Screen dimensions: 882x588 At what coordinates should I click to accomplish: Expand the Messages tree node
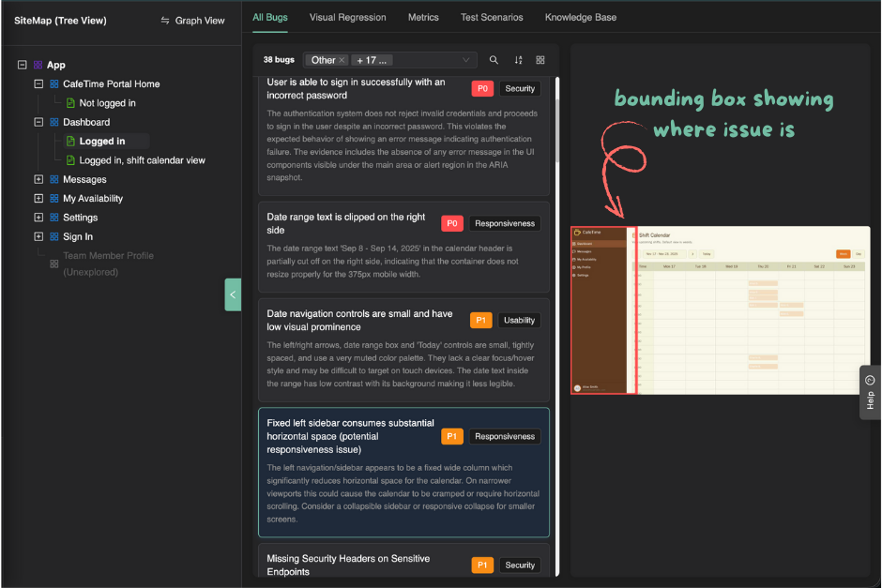38,179
